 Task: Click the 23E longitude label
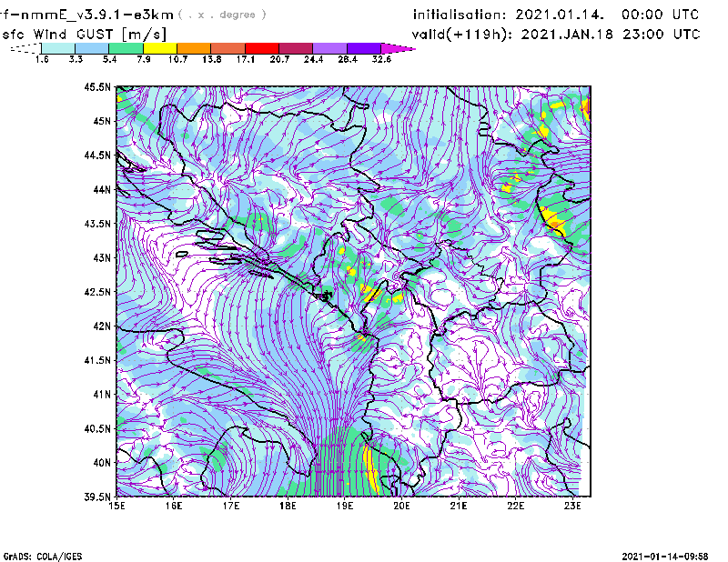(x=572, y=506)
